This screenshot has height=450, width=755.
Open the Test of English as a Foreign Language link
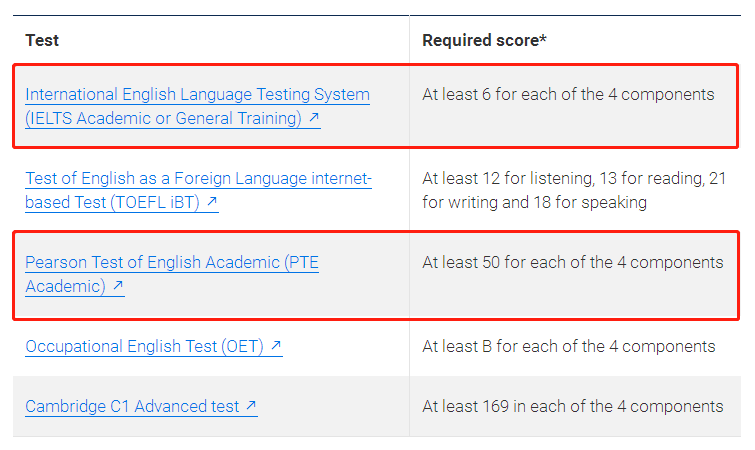[x=198, y=179]
